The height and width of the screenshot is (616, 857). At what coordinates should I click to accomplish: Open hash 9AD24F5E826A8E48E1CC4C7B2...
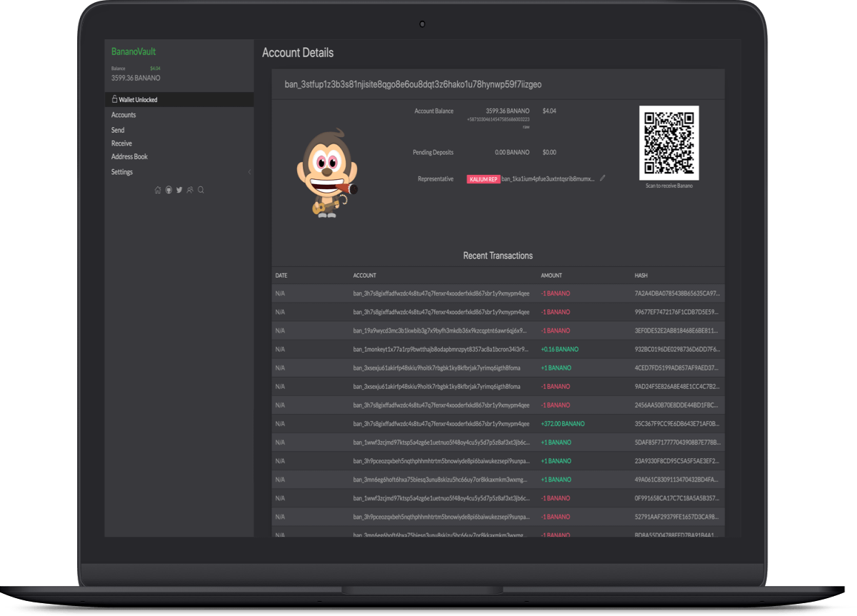(x=677, y=386)
